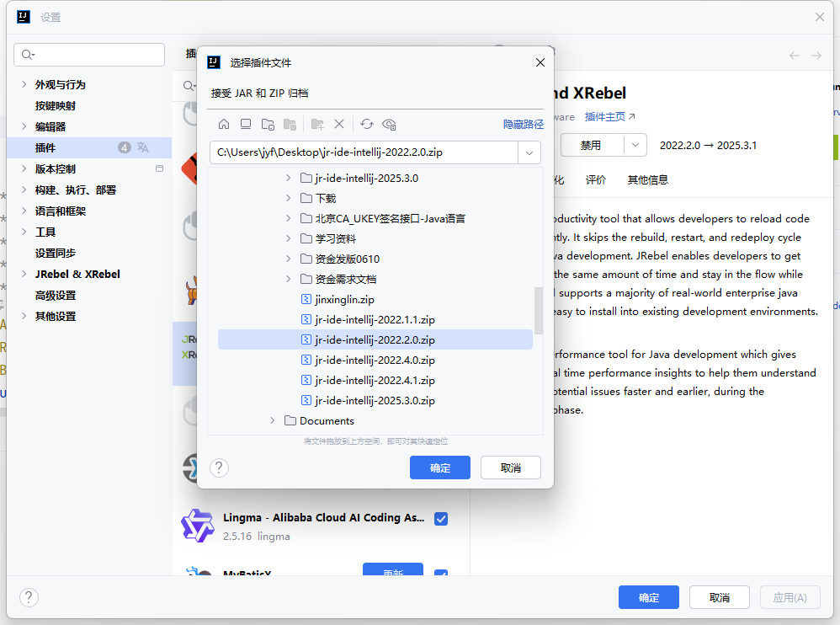Expand the 下载 folder
Image resolution: width=840 pixels, height=625 pixels.
pyautogui.click(x=288, y=198)
